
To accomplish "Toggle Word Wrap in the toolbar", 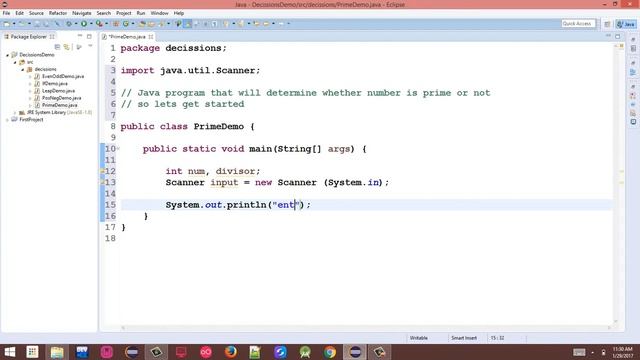I will 196,24.
